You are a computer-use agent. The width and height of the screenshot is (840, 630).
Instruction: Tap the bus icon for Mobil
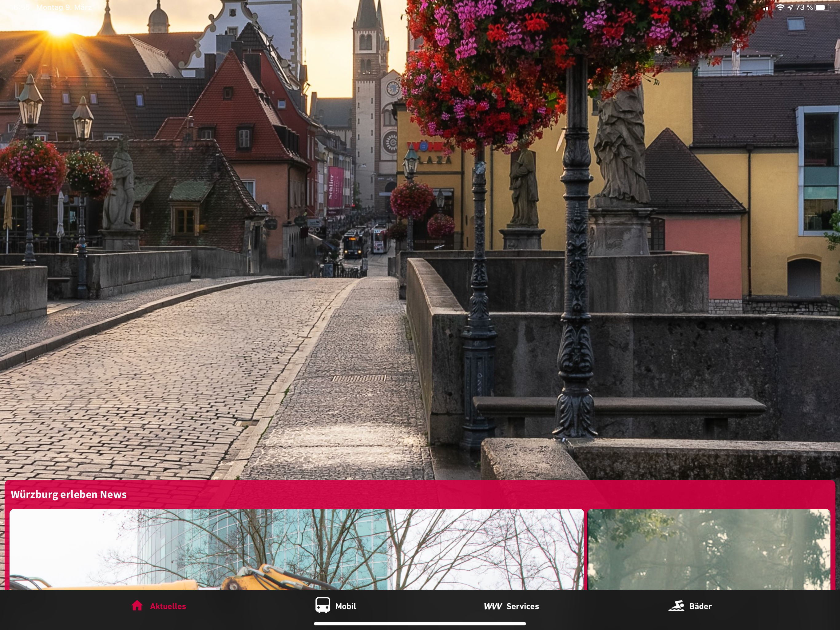tap(323, 605)
